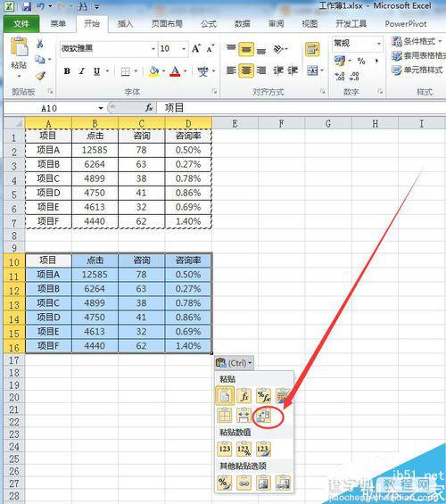The image size is (446, 504).
Task: Click the Percent Style % button
Action: pyautogui.click(x=361, y=61)
